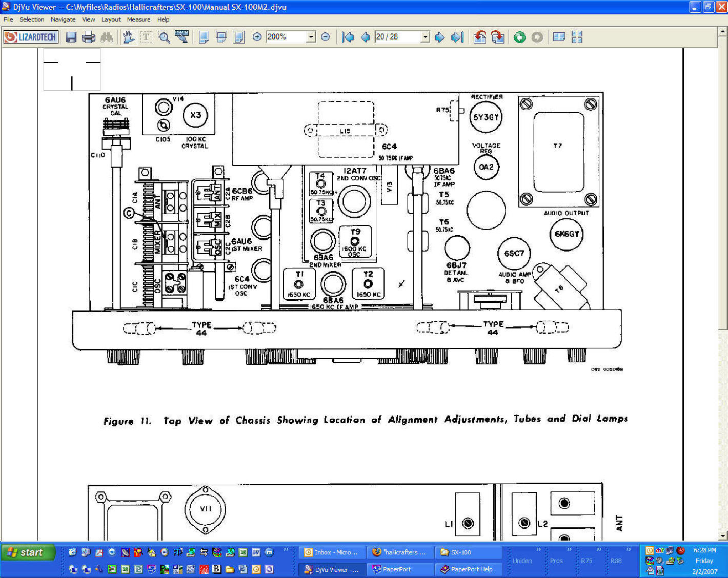Switch to PaperPort Help taskbar button

(469, 569)
